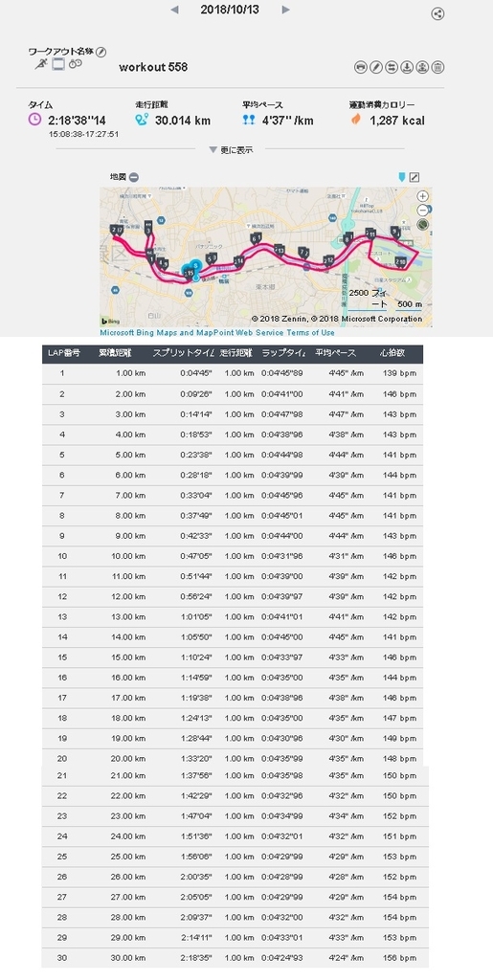Zoom in on the map
Image resolution: width=493 pixels, height=980 pixels.
423,196
